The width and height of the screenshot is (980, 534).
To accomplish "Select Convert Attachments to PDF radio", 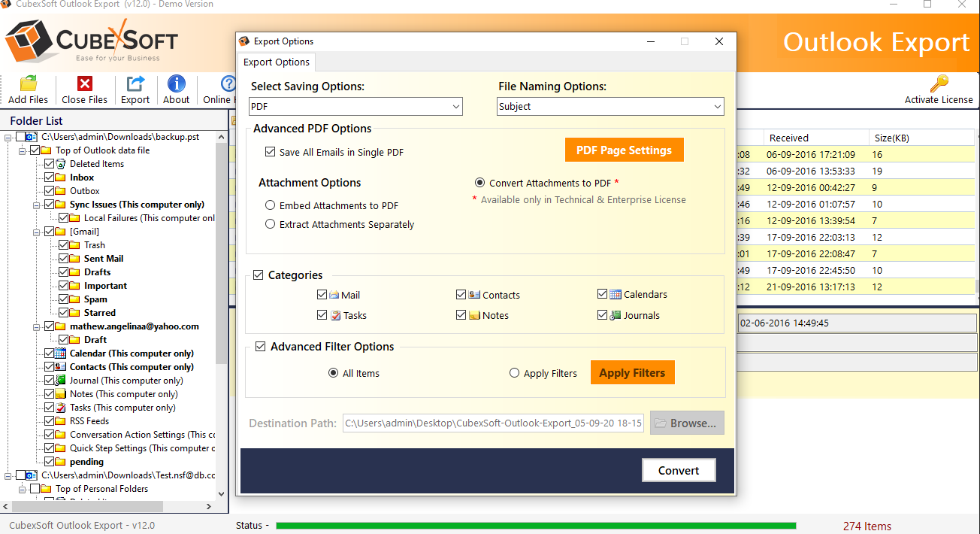I will tap(479, 183).
